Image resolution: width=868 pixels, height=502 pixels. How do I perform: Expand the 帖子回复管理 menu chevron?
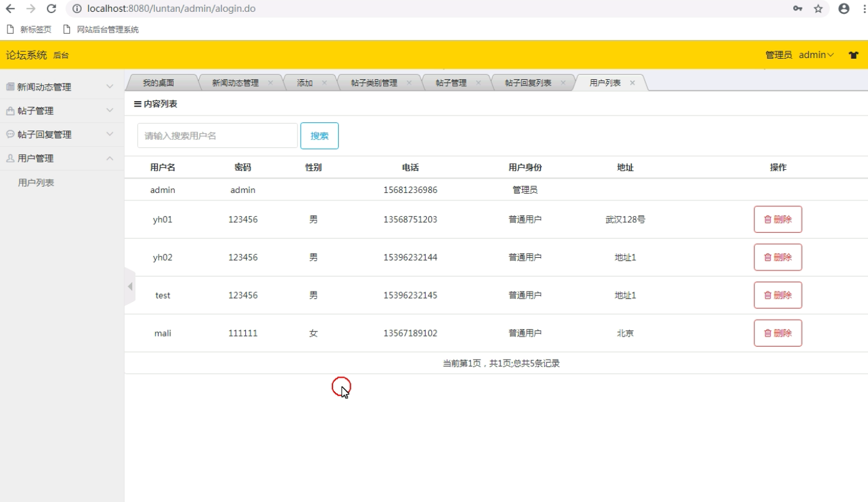tap(110, 134)
